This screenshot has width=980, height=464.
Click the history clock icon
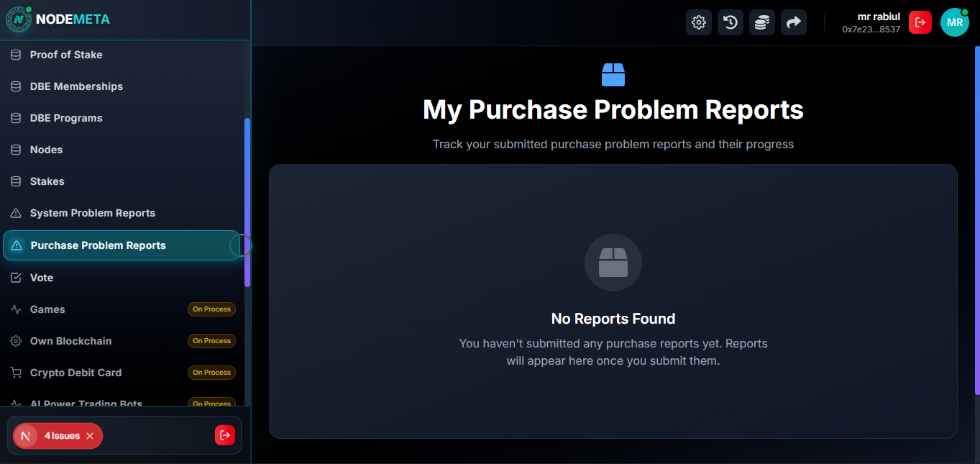730,22
